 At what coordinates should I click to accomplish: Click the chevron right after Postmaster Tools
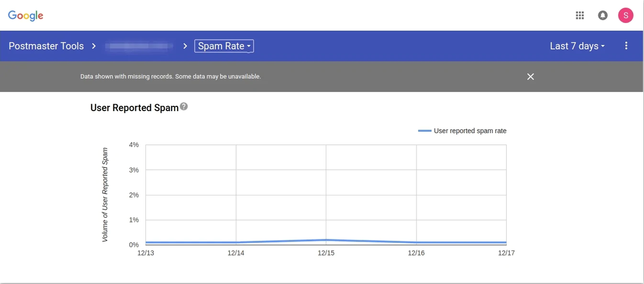pos(94,46)
